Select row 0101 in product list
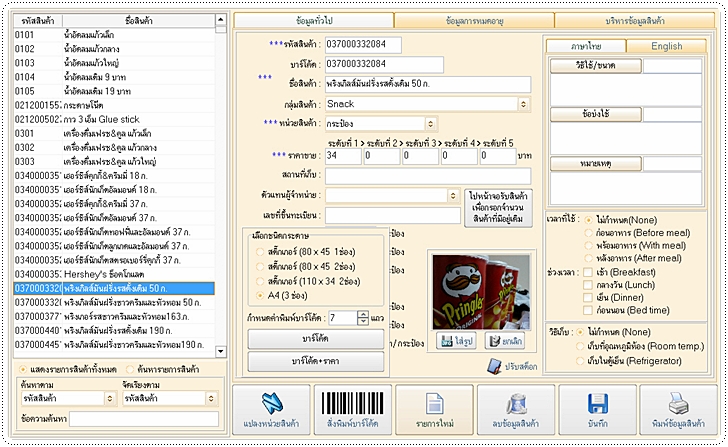 click(114, 35)
